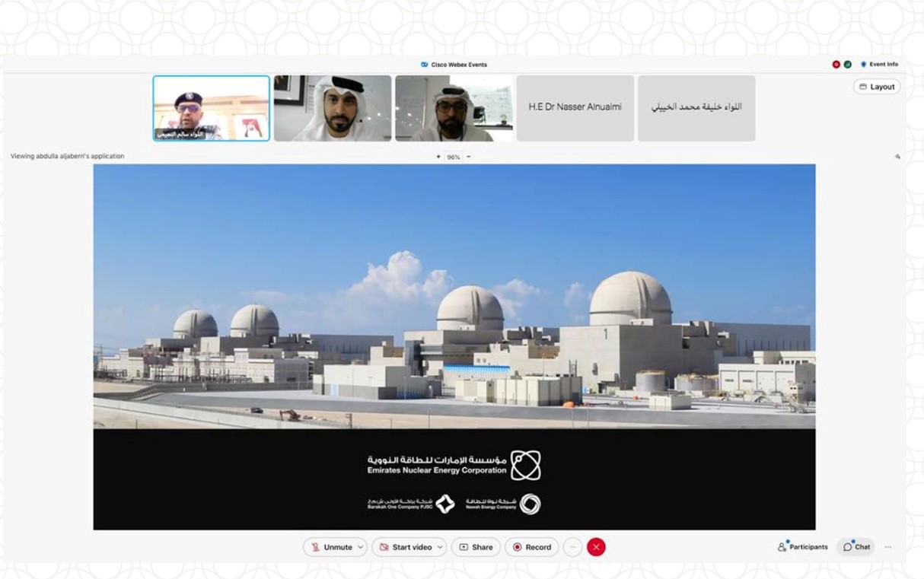The image size is (924, 579).
Task: Click the Event Info shield icon
Action: [x=864, y=65]
